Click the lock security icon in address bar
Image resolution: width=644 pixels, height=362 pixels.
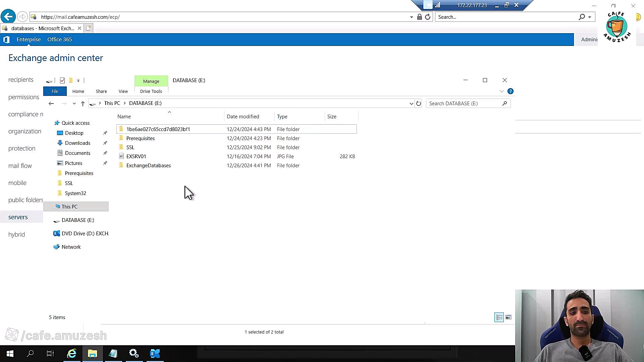(419, 17)
